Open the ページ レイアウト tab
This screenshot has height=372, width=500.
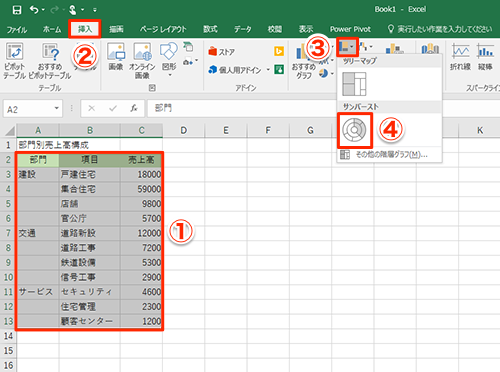(163, 30)
